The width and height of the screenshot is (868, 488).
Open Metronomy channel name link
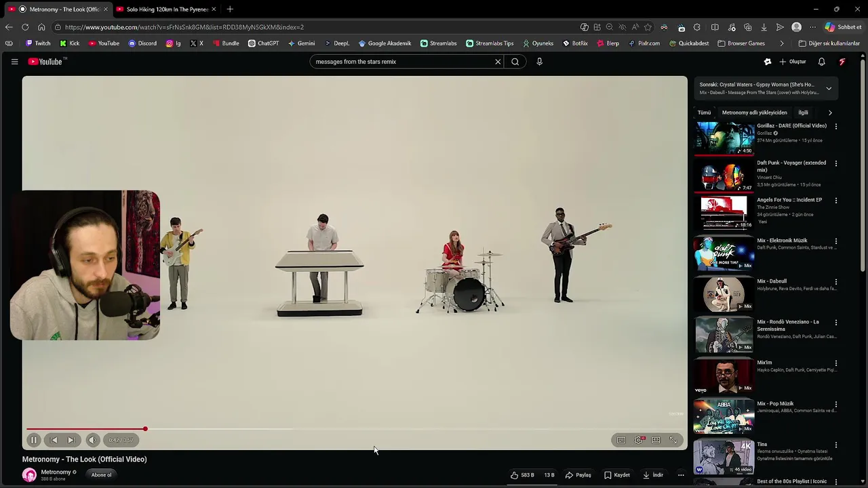click(56, 472)
